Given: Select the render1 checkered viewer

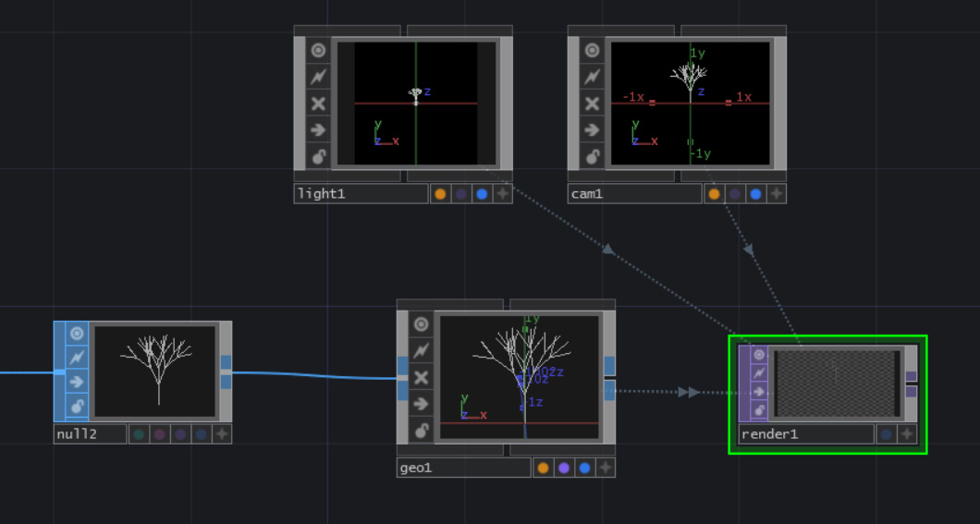Looking at the screenshot, I should [837, 384].
